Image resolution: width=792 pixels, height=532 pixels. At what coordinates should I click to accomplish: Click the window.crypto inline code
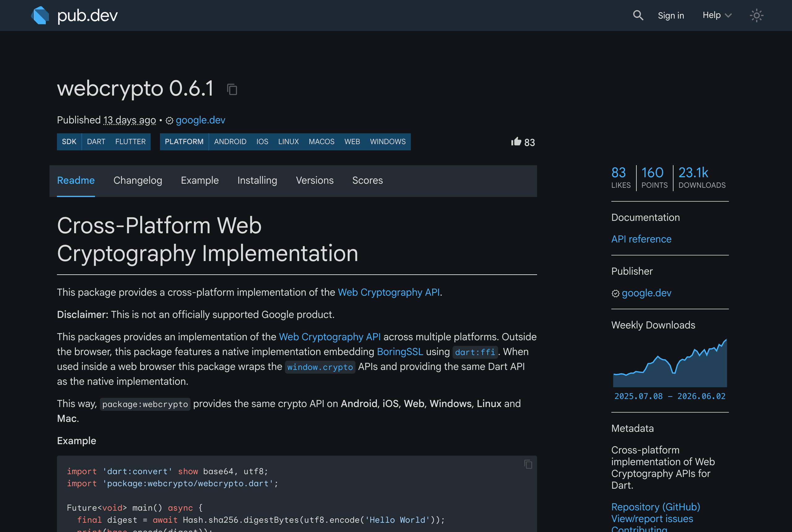point(320,367)
